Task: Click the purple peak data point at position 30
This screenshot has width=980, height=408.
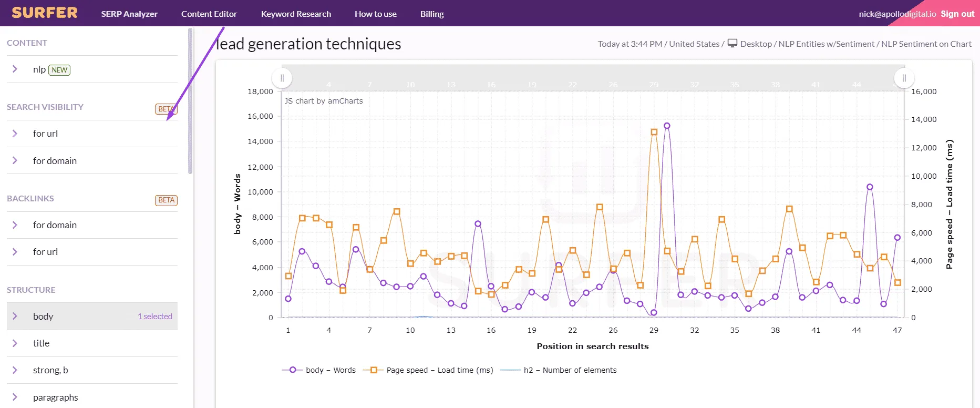Action: pos(667,126)
